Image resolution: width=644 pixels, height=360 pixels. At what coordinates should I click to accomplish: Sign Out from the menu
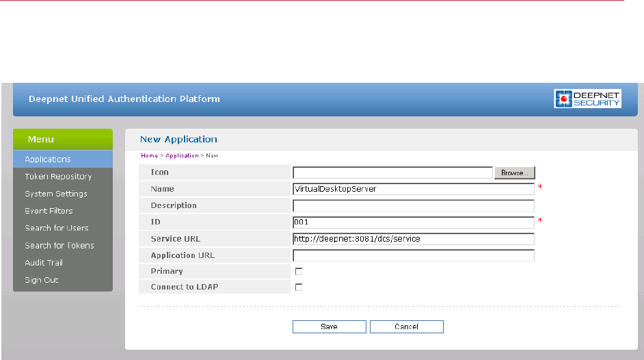63,280
